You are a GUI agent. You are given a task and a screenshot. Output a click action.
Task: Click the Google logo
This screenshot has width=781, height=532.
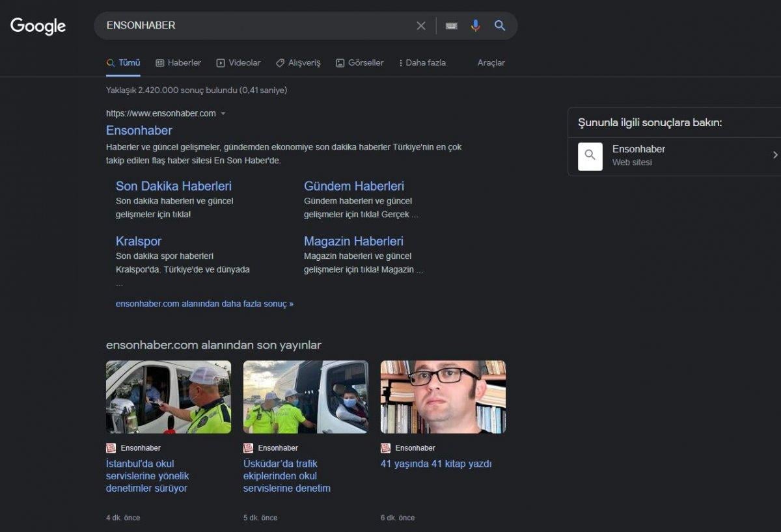(38, 26)
